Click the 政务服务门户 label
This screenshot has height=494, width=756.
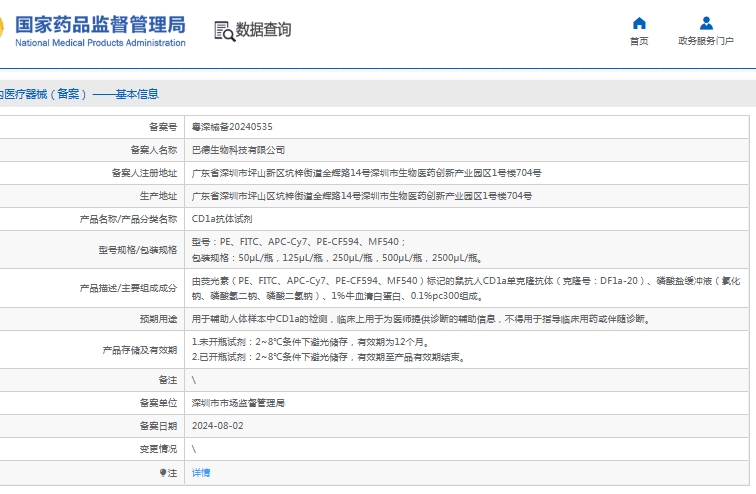tap(706, 41)
